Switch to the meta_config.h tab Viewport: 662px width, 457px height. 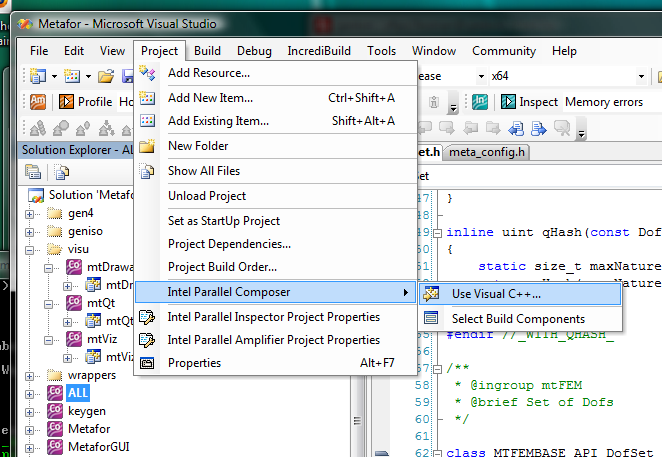click(486, 152)
